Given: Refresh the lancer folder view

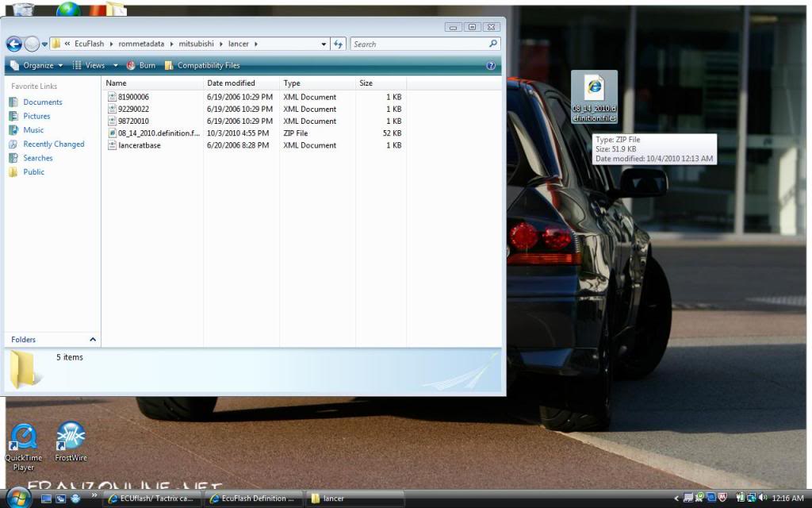Looking at the screenshot, I should click(338, 44).
